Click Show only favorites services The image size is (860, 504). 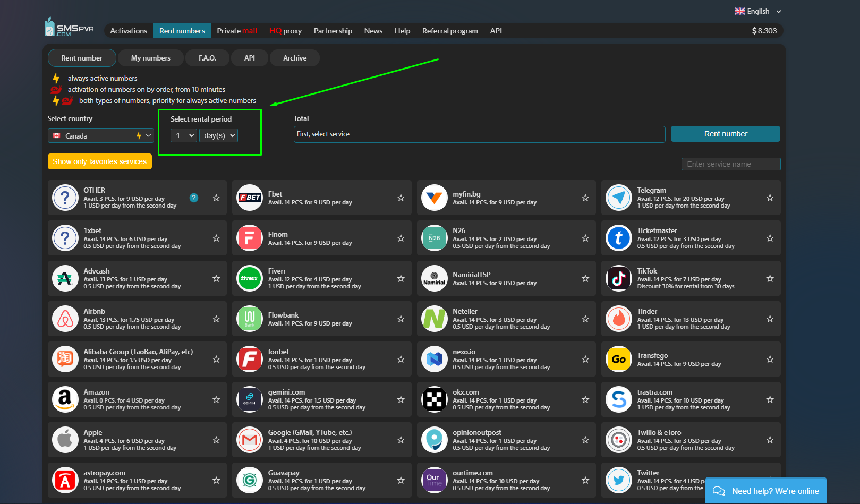tap(100, 161)
